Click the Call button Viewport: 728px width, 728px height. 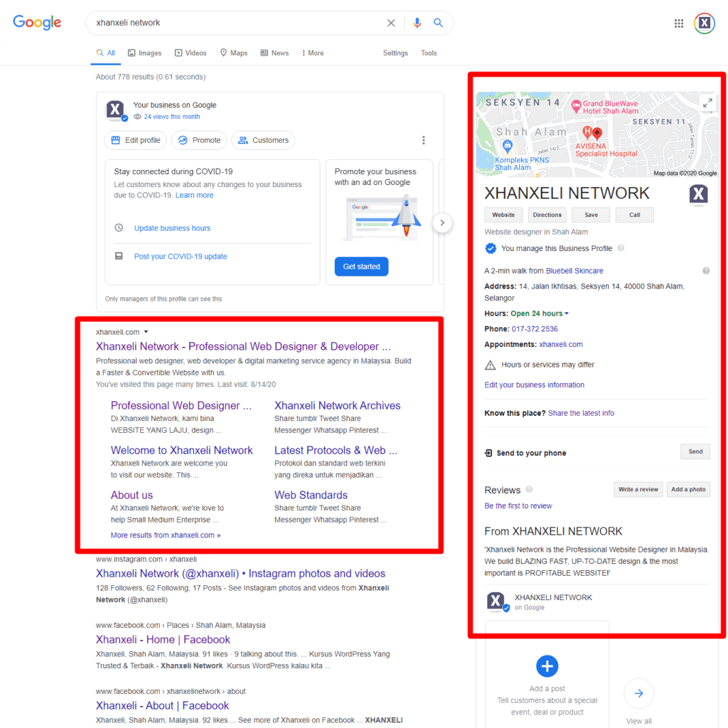pyautogui.click(x=634, y=215)
